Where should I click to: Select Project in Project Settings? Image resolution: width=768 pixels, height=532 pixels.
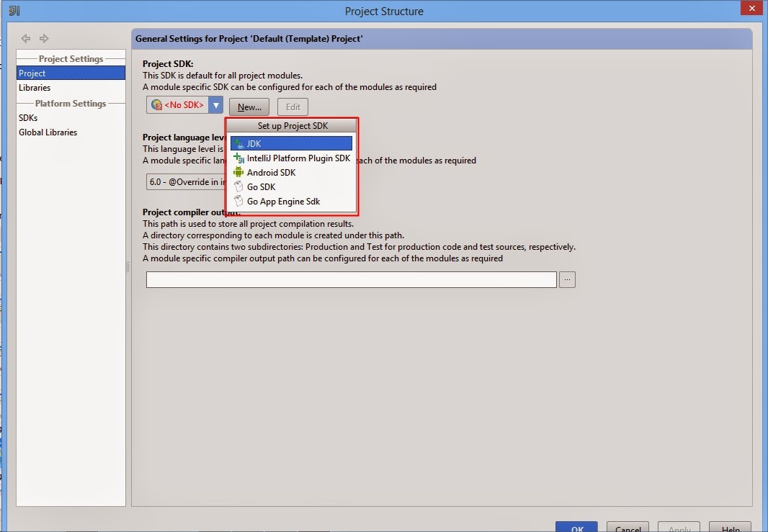coord(71,73)
